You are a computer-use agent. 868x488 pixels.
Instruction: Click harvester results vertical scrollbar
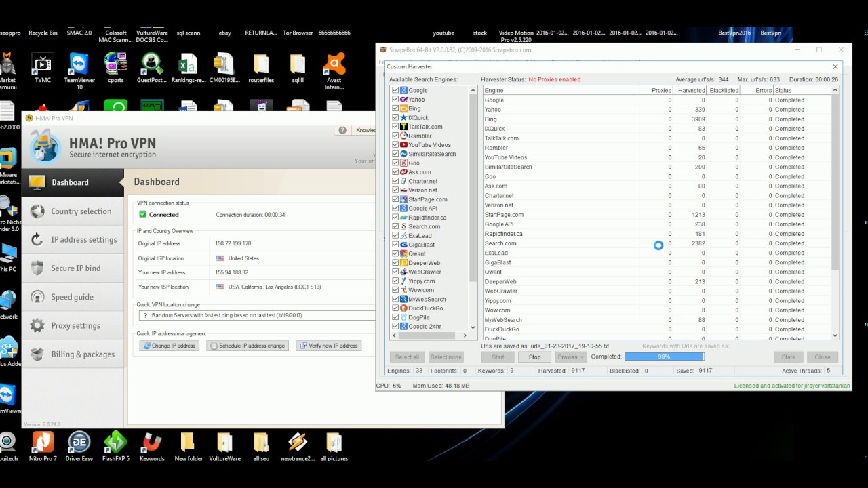(x=835, y=183)
